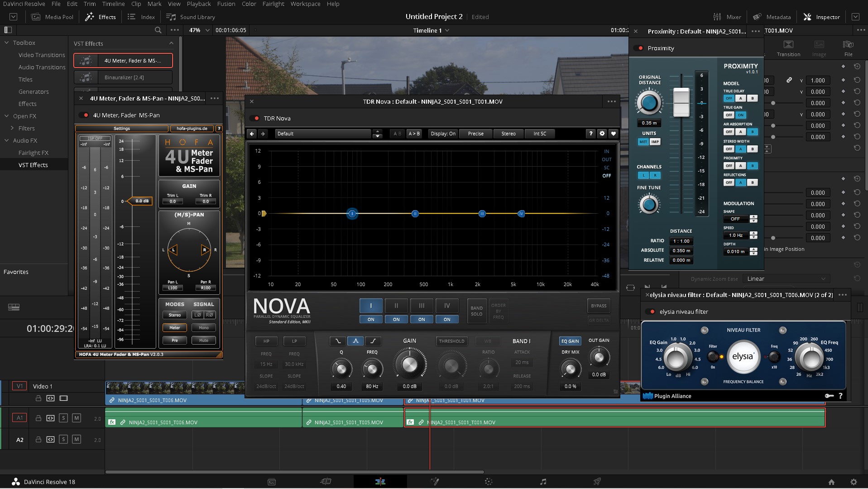Click the BAND SOLO button in Nova
This screenshot has width=868, height=489.
coord(476,311)
